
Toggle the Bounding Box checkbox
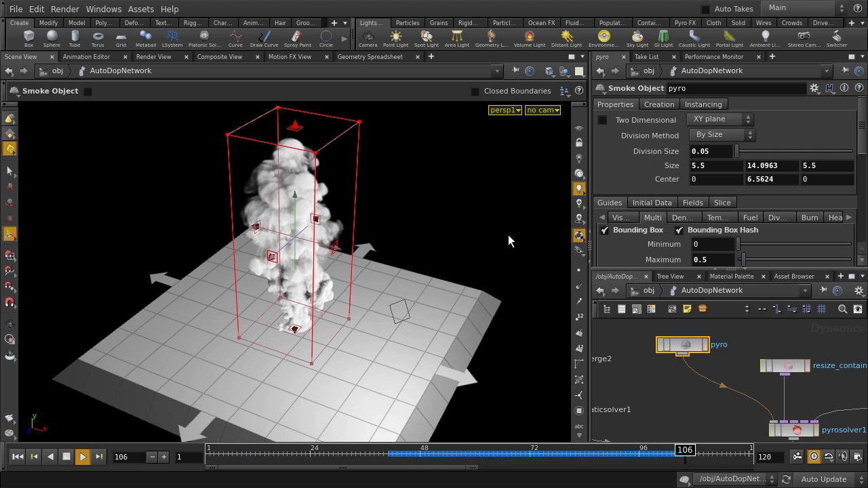[x=605, y=230]
